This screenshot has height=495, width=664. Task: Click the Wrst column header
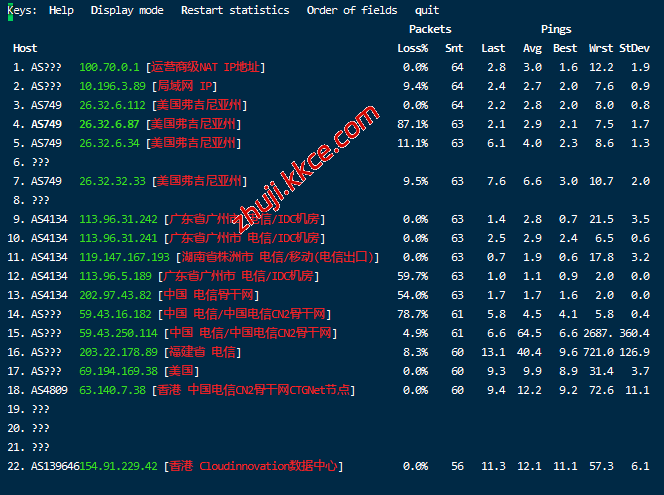tap(601, 48)
